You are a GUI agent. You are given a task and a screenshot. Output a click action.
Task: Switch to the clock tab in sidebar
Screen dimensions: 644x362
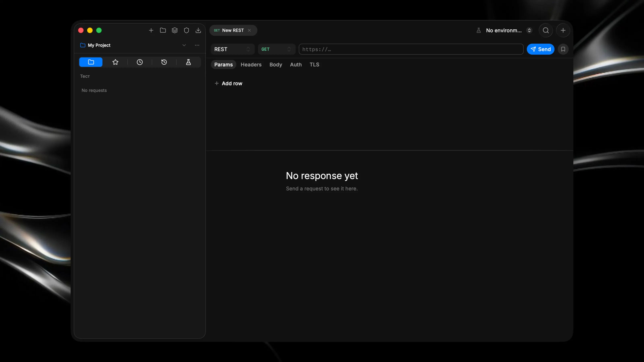pyautogui.click(x=139, y=62)
